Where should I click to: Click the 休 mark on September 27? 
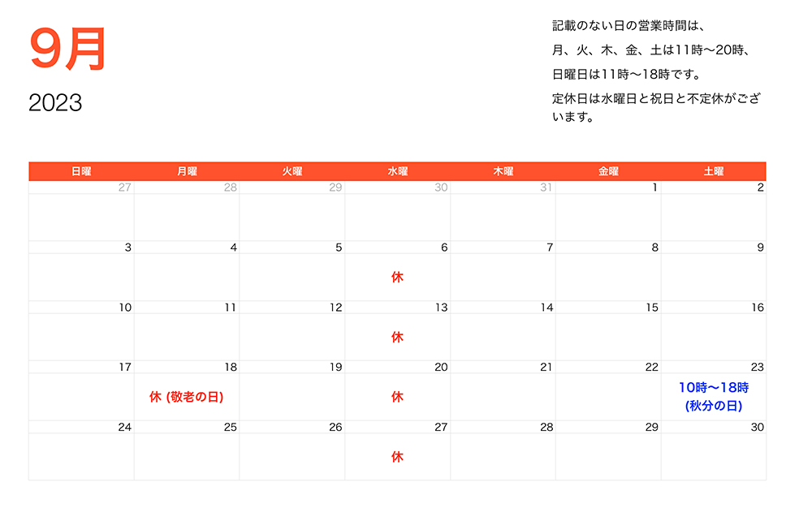tap(396, 458)
